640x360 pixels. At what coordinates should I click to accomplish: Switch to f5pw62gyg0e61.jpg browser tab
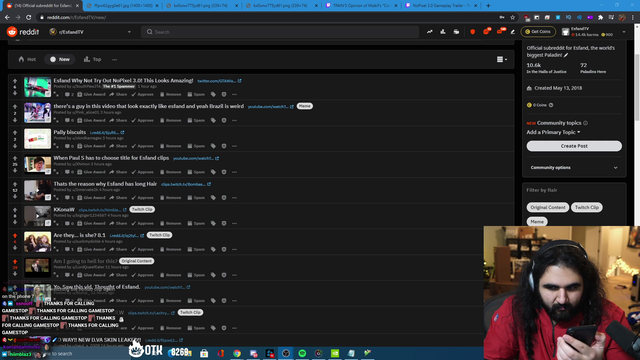[x=123, y=6]
